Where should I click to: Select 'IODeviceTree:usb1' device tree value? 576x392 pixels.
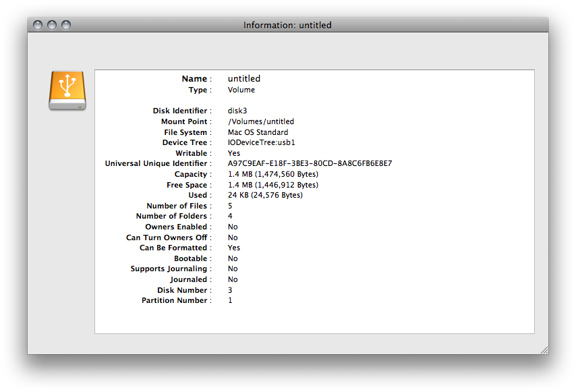tap(261, 142)
